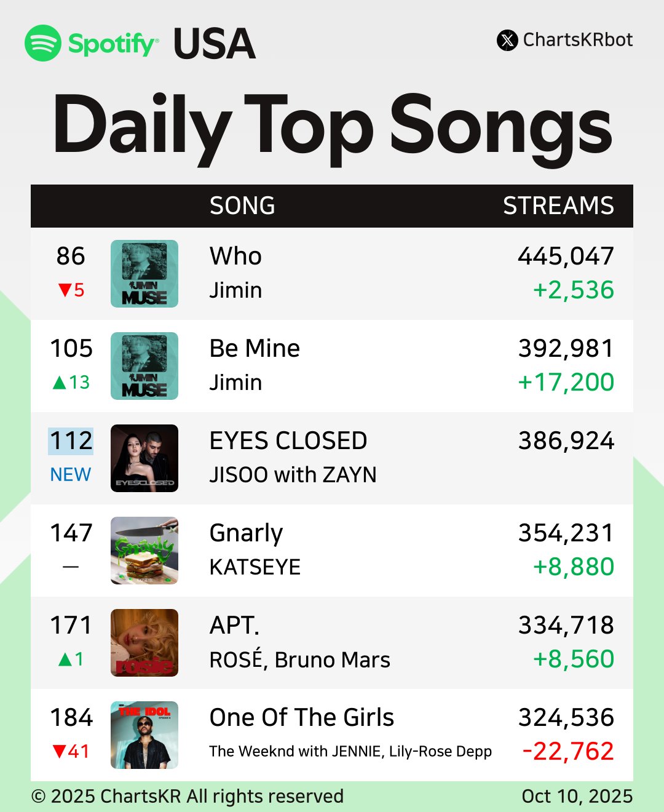Click the red down arrow under rank 184
The height and width of the screenshot is (812, 664).
point(60,751)
